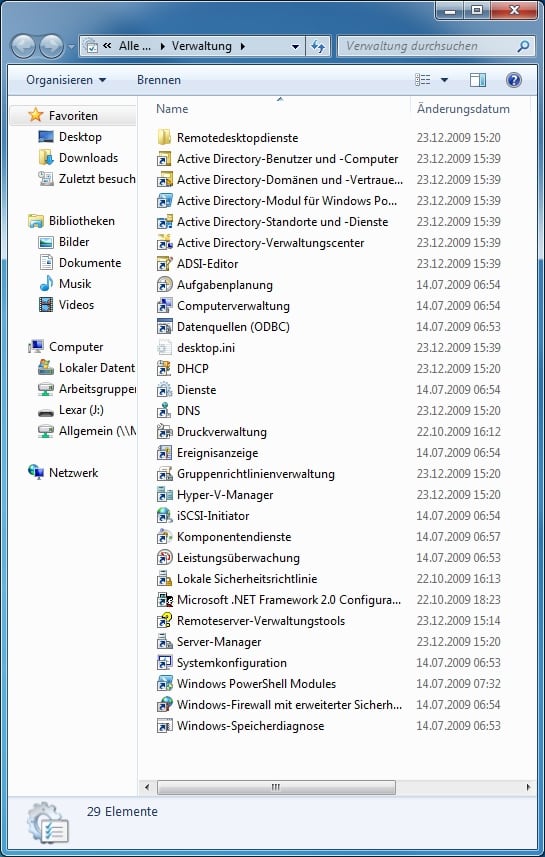This screenshot has height=857, width=545.
Task: Open the Musik library
Action: [x=75, y=284]
